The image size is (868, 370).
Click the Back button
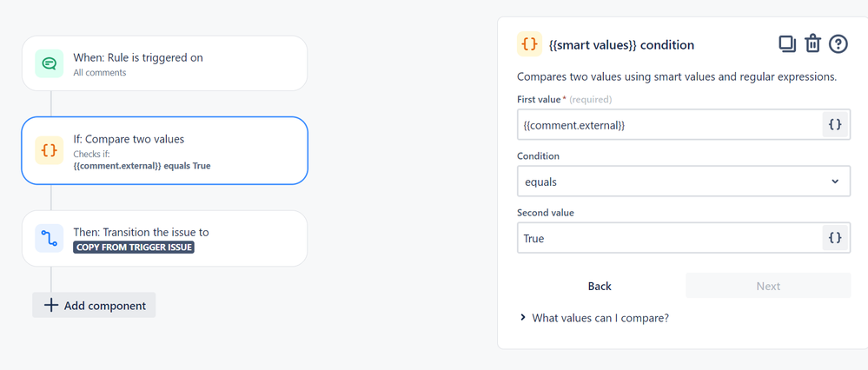(600, 286)
